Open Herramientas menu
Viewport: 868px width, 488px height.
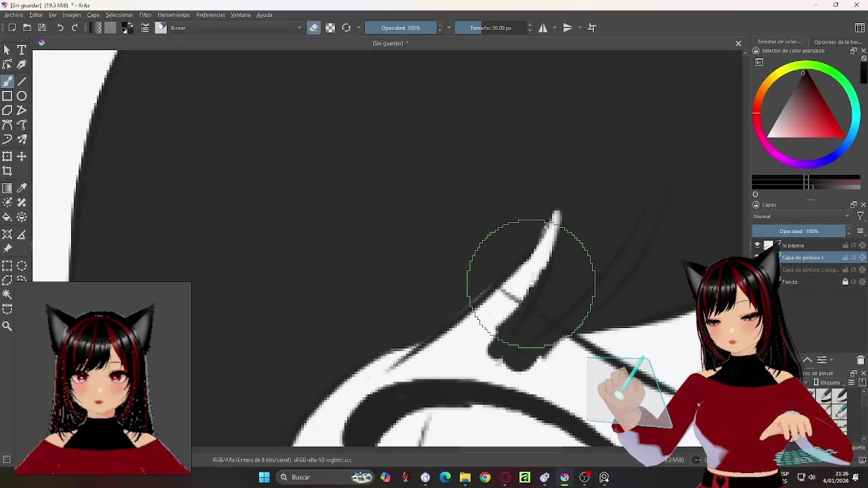[x=174, y=15]
